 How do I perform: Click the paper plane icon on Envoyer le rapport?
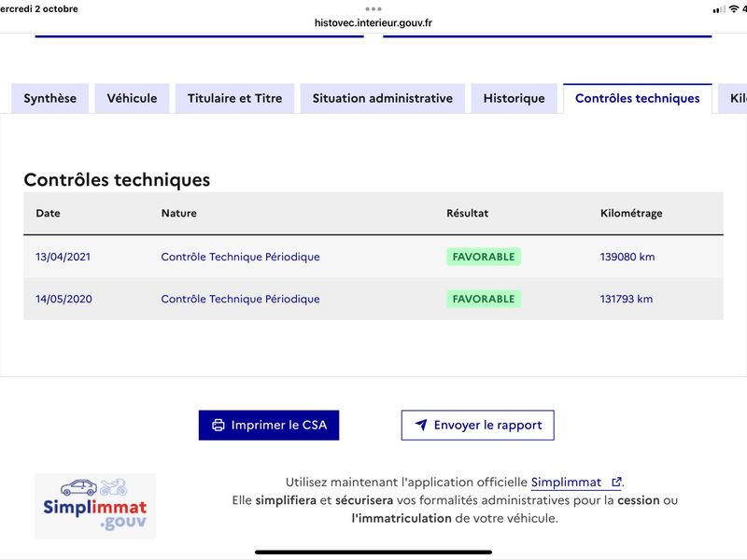(421, 425)
